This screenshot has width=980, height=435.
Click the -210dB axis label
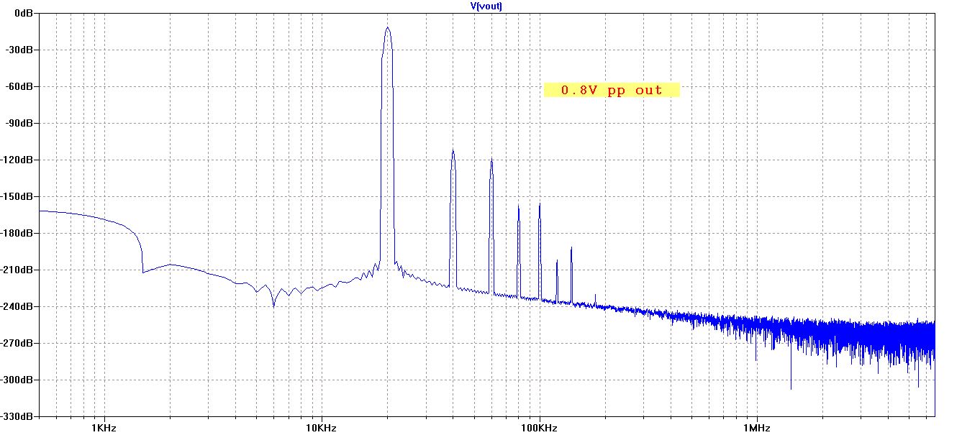tap(18, 270)
